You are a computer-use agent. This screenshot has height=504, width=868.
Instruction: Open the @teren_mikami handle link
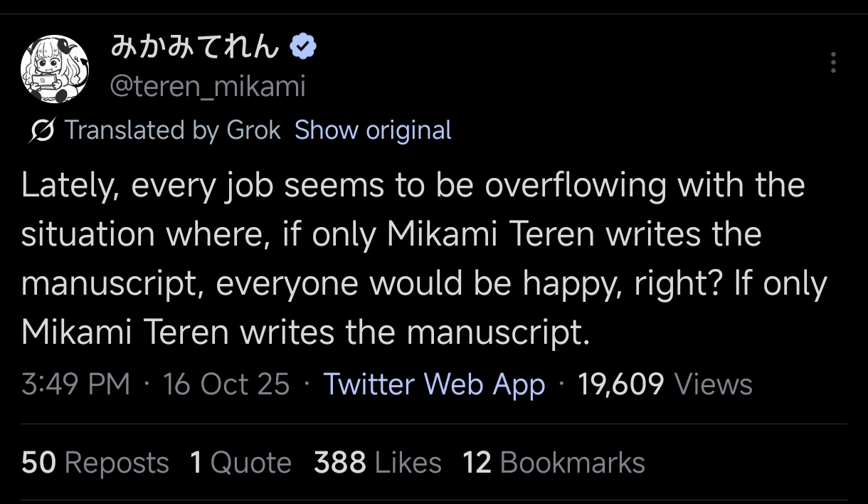point(207,86)
